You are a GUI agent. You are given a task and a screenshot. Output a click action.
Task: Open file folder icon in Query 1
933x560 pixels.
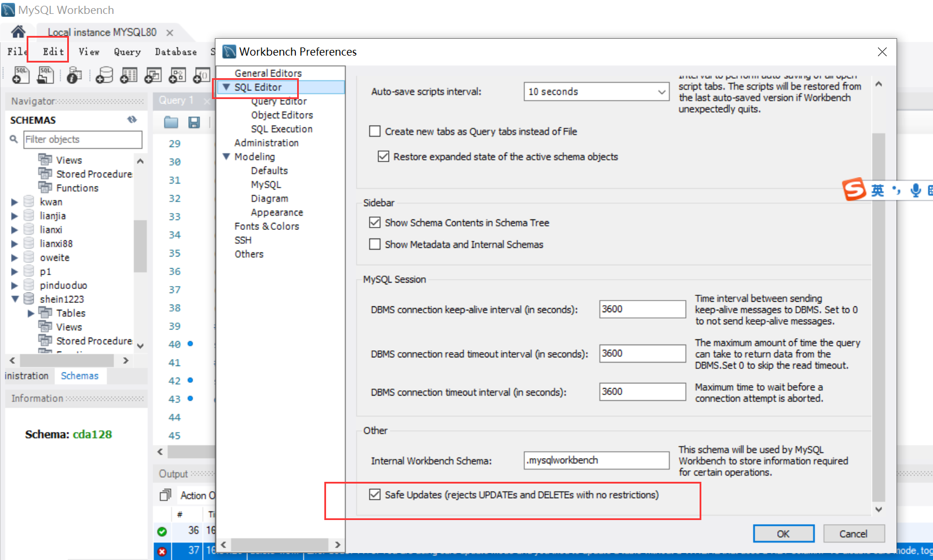point(171,122)
